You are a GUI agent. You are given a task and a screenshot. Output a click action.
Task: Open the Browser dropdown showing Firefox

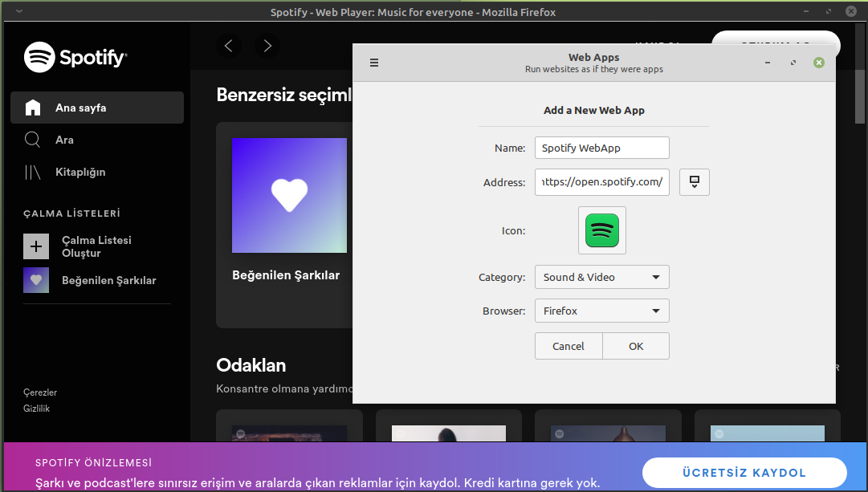[601, 311]
